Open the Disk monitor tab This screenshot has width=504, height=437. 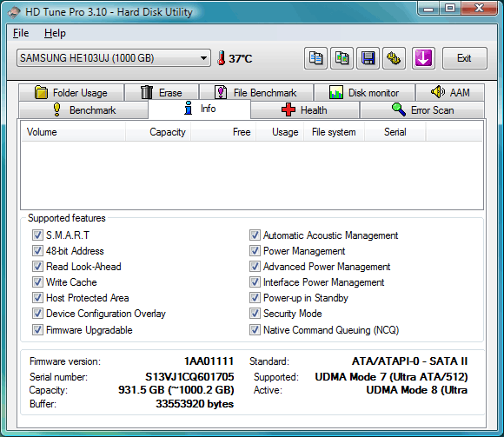point(364,93)
